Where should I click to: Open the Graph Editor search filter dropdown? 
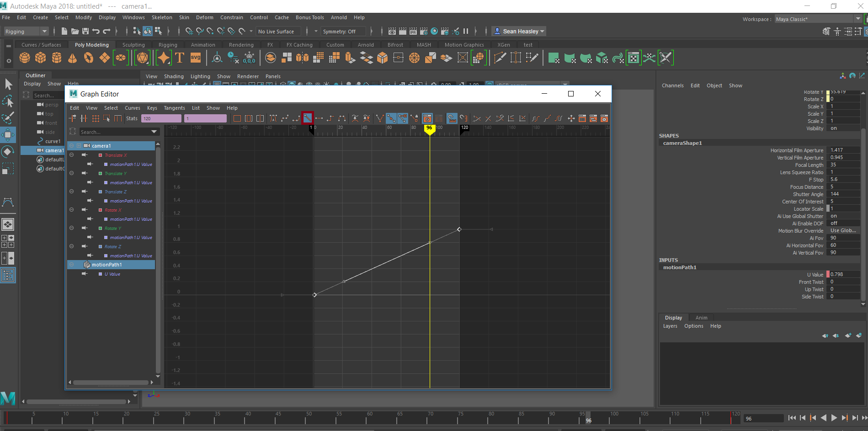pyautogui.click(x=154, y=132)
